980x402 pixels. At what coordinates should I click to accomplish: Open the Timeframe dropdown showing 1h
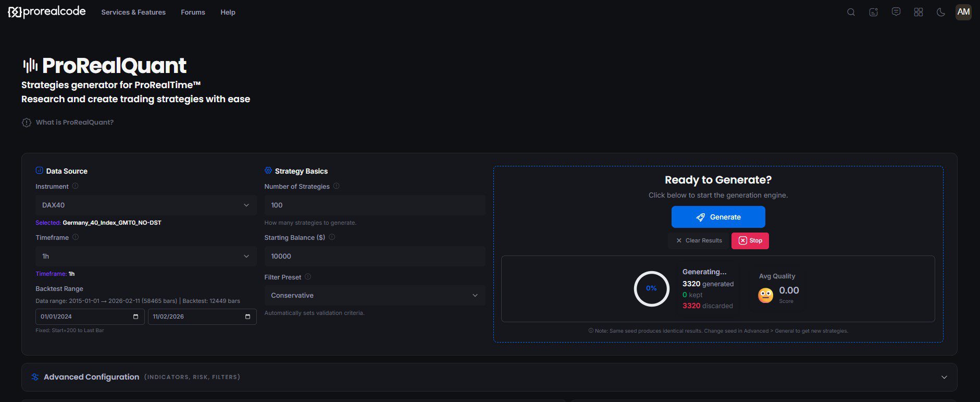pos(146,256)
